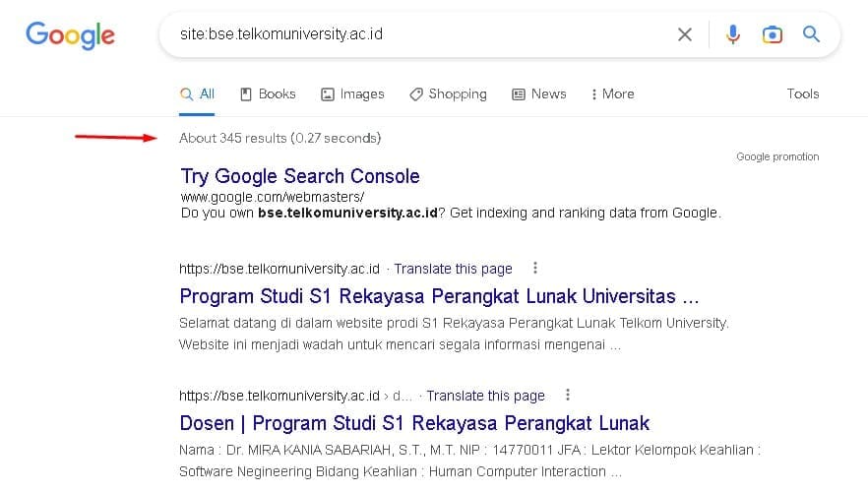The width and height of the screenshot is (868, 492).
Task: Translate the Dosen result page
Action: (x=485, y=396)
